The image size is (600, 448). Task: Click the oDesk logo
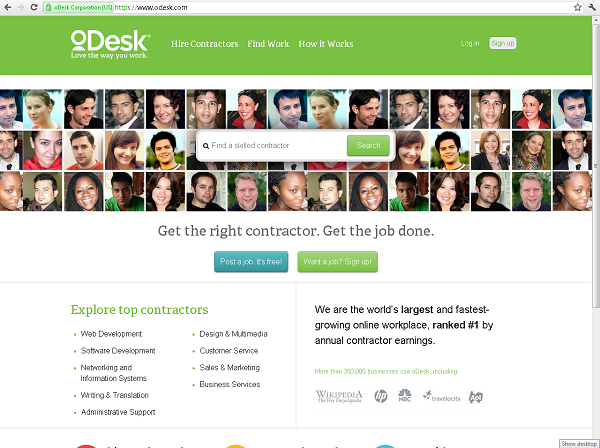[110, 44]
